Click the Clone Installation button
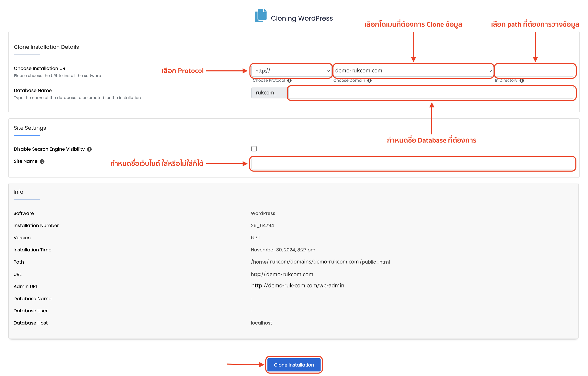This screenshot has height=376, width=588. tap(294, 365)
